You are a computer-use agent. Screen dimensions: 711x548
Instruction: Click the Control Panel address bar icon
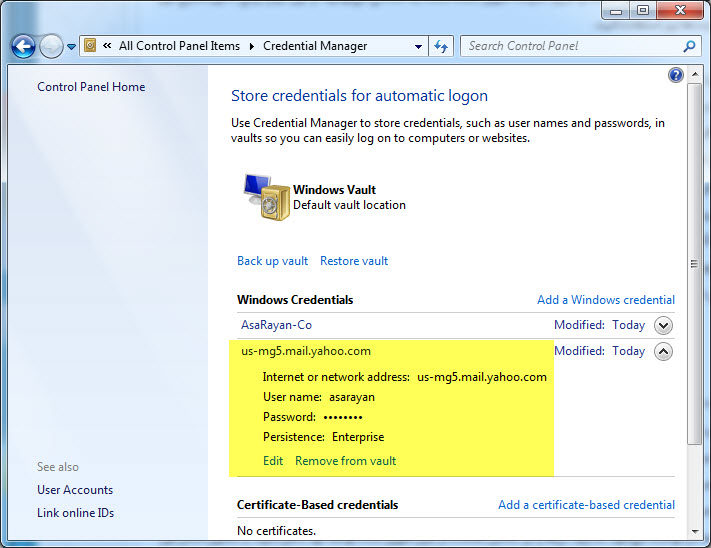tap(90, 46)
